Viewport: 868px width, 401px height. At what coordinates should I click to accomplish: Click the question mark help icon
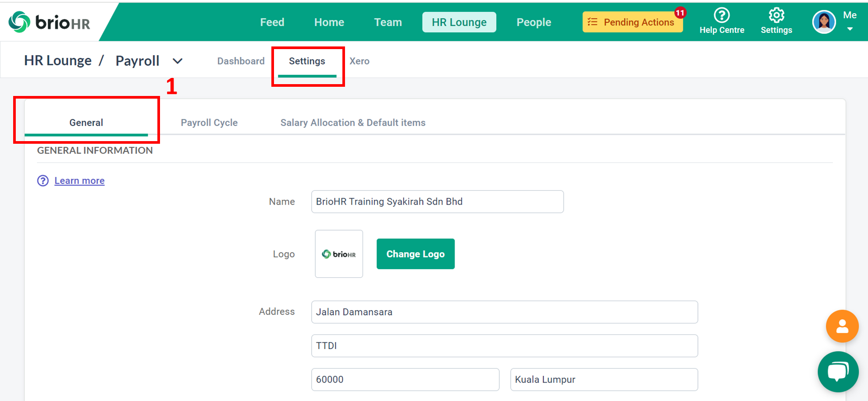tap(43, 181)
